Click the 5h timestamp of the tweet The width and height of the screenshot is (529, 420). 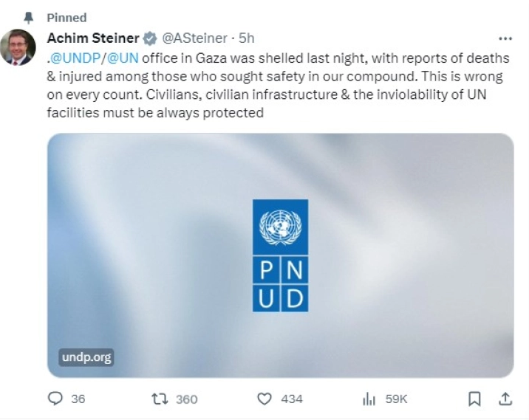coord(246,38)
